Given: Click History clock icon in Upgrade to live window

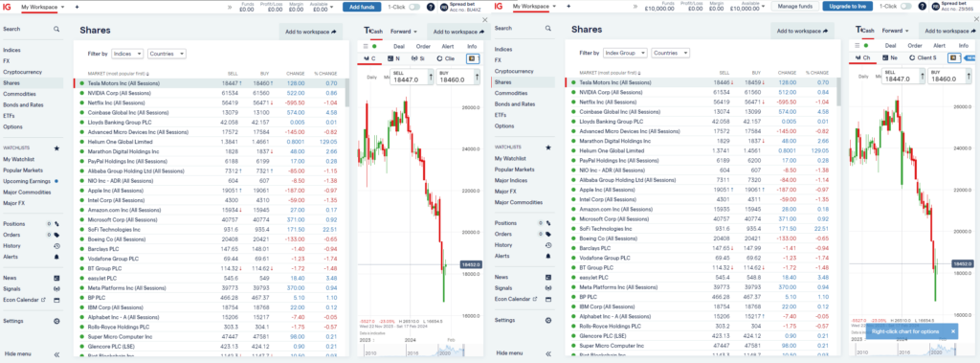Looking at the screenshot, I should pos(547,244).
